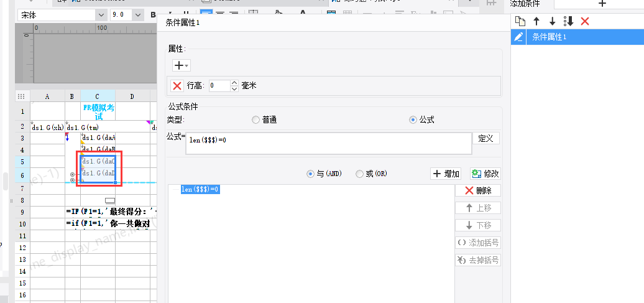This screenshot has height=303, width=644.
Task: Select the 普通 type radio button
Action: click(256, 119)
